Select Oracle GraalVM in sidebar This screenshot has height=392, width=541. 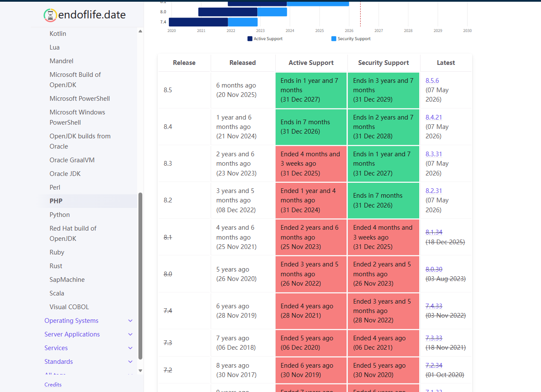(x=72, y=160)
